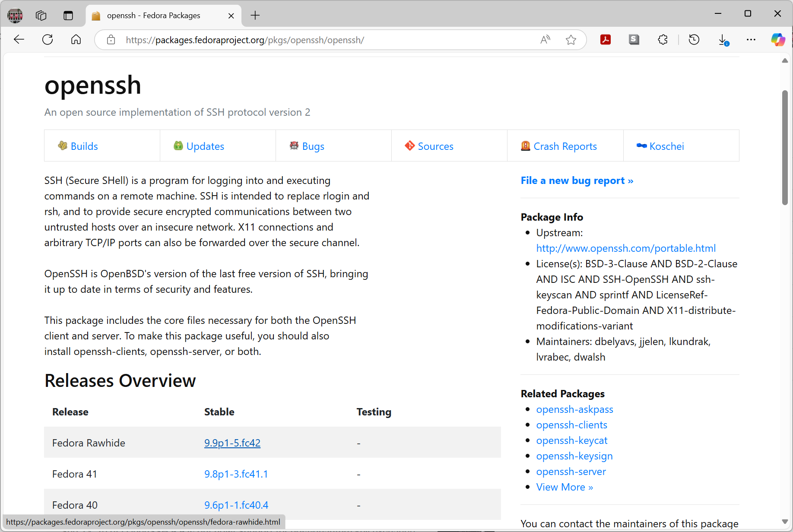Launch the Adobe Acrobat extension icon
Image resolution: width=793 pixels, height=532 pixels.
coord(605,39)
